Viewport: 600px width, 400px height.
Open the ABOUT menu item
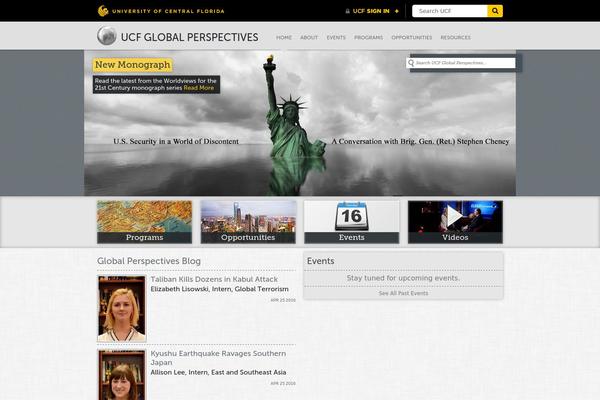point(309,38)
